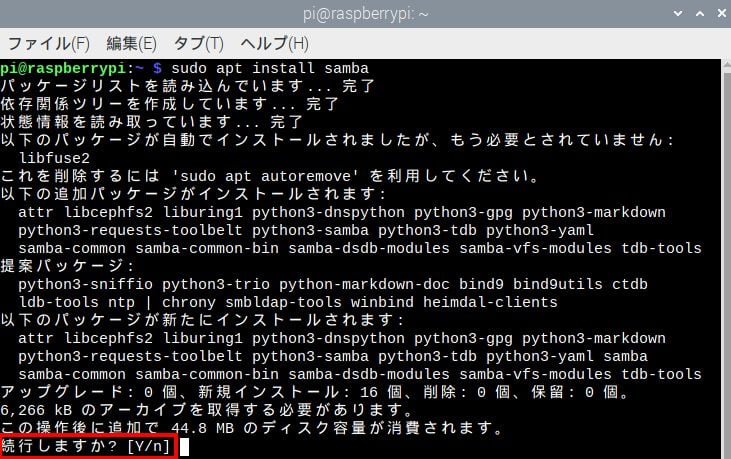
Task: Click the '6,266 kB' archive size text
Action: click(36, 411)
